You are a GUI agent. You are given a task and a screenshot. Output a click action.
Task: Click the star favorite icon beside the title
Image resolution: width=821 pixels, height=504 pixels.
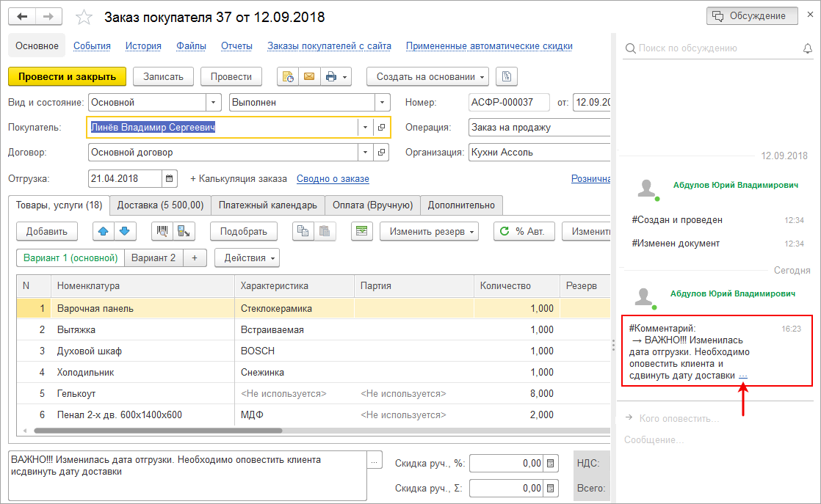click(85, 17)
